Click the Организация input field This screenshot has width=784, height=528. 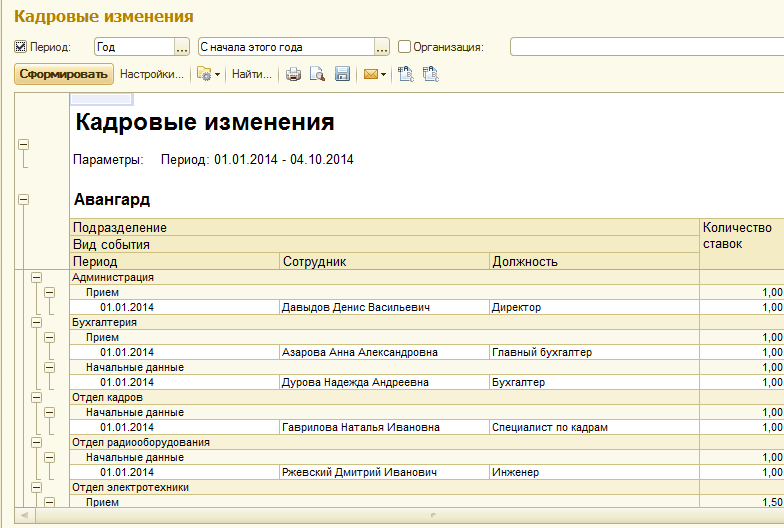(x=646, y=47)
